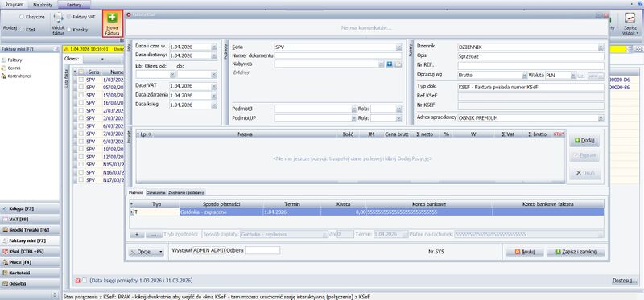Image resolution: width=644 pixels, height=300 pixels.
Task: Click the Numer dokumentu input field
Action: [338, 55]
